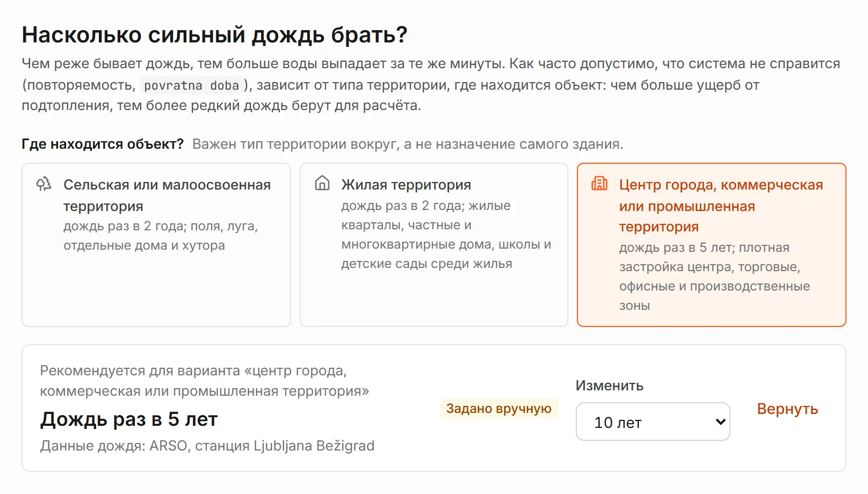The image size is (868, 494).
Task: Click the 'Где находится объект?' question label
Action: 103,144
